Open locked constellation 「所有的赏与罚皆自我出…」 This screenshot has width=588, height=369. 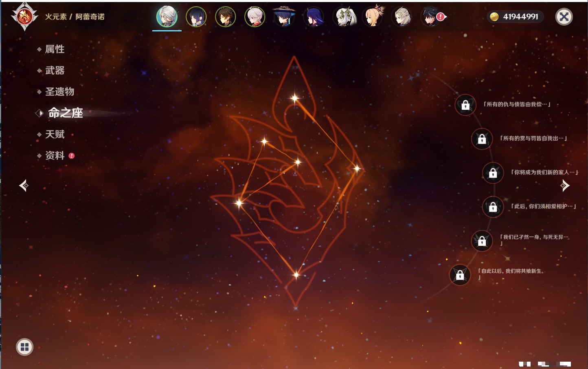482,139
